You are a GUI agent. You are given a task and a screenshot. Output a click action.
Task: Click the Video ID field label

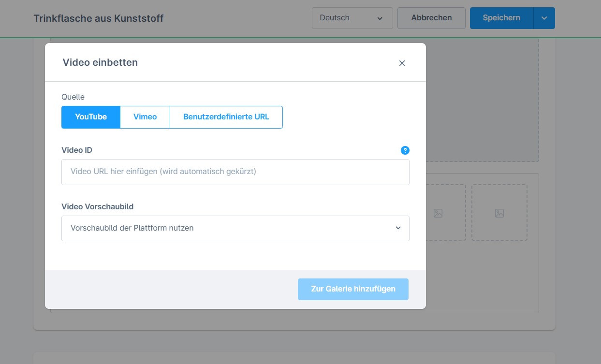pyautogui.click(x=77, y=150)
